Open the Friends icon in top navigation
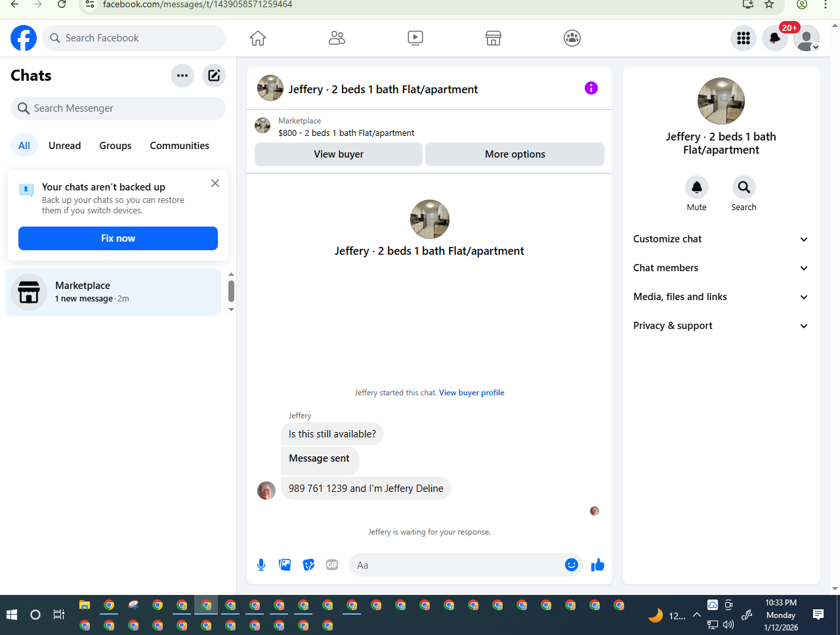 pos(337,38)
